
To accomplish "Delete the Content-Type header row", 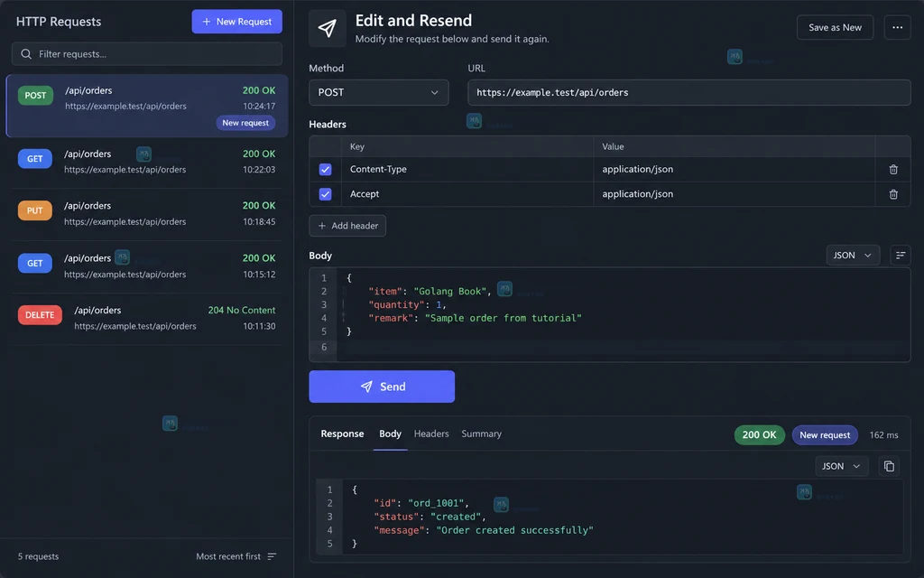I will pyautogui.click(x=892, y=169).
